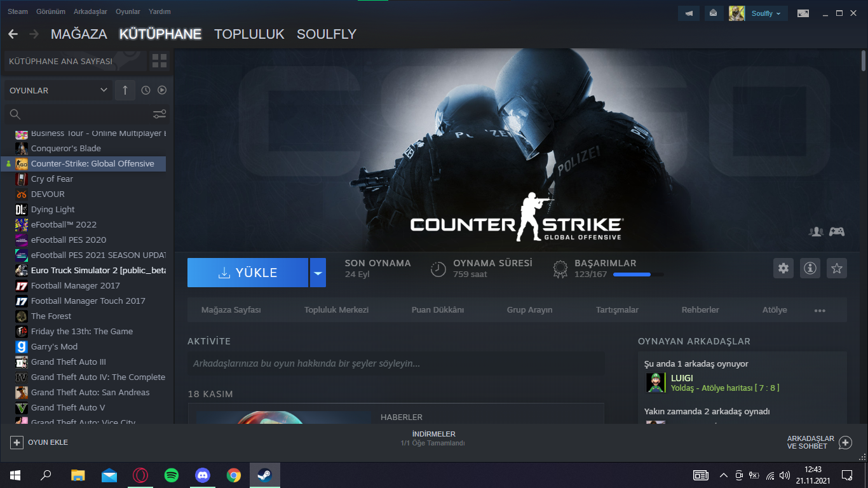Open the Tartışmalar link
The image size is (868, 488).
point(617,310)
